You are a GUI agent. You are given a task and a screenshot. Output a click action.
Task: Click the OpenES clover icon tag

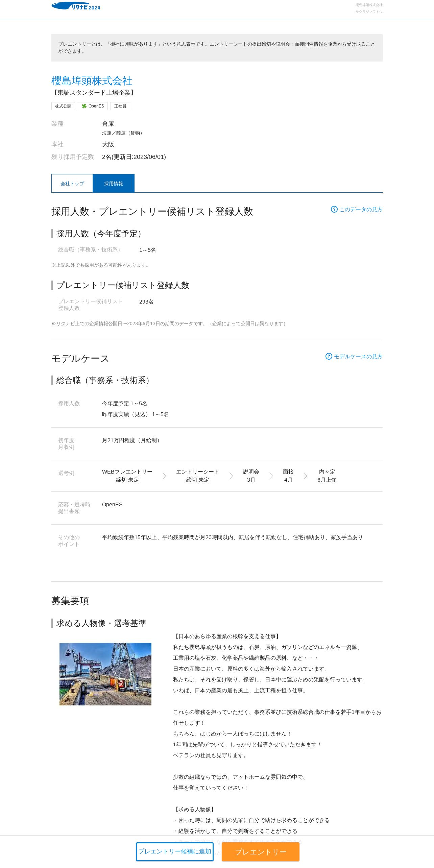pos(93,106)
